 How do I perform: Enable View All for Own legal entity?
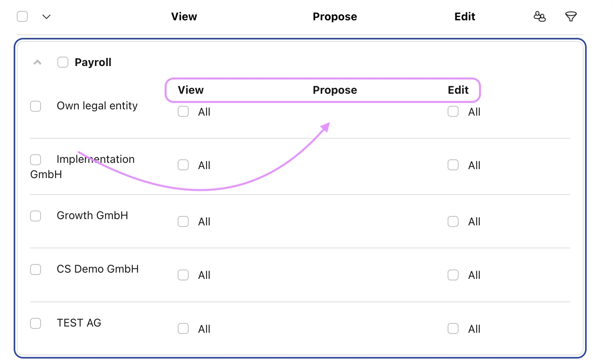click(183, 111)
